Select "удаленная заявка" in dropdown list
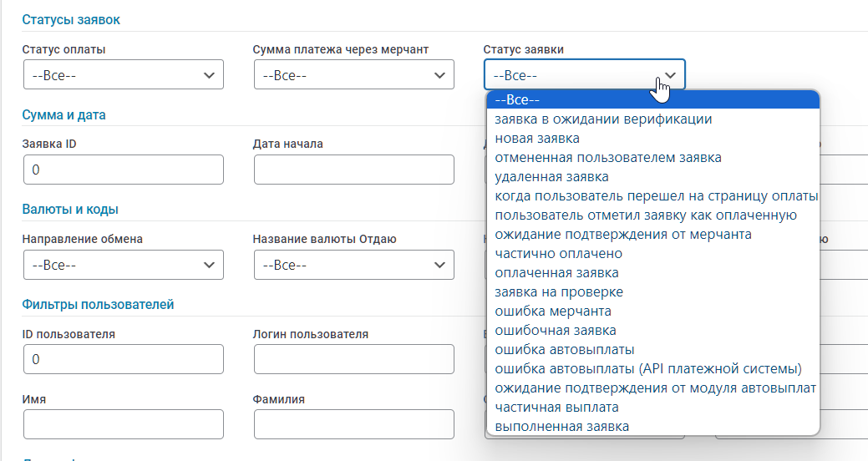 tap(551, 176)
